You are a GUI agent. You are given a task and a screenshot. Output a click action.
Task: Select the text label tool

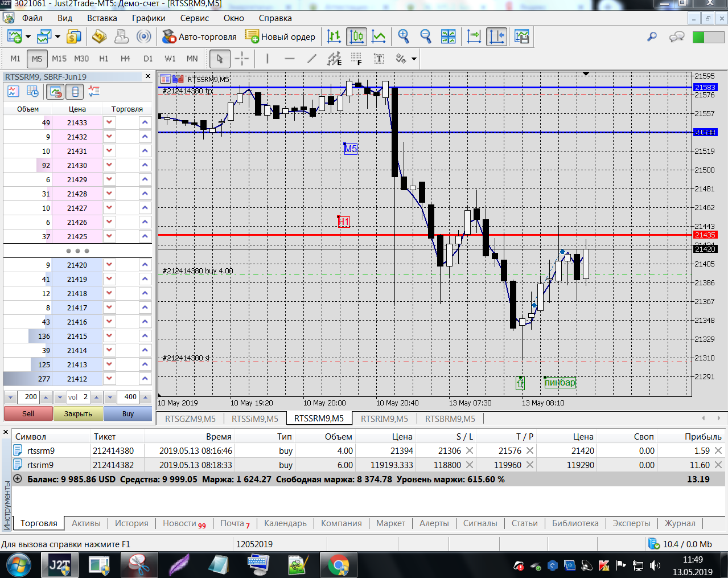tap(379, 59)
